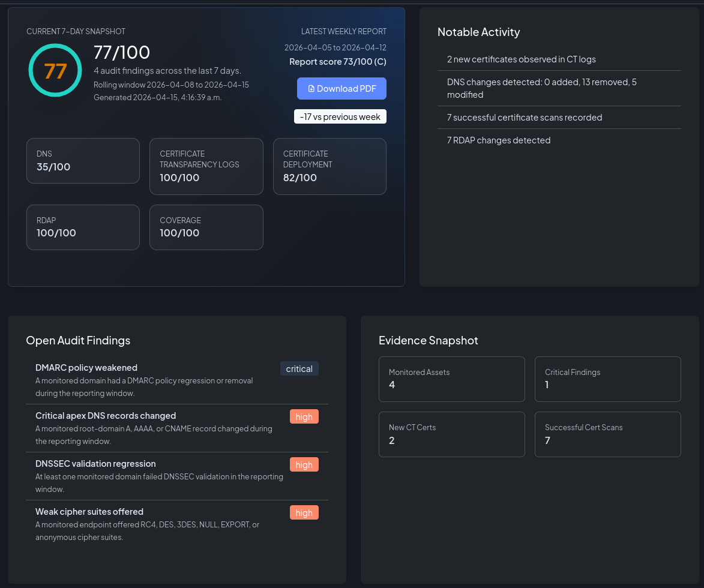Screen dimensions: 704x588
Task: Select the 'DNS changes detected' activity row
Action: [x=559, y=88]
